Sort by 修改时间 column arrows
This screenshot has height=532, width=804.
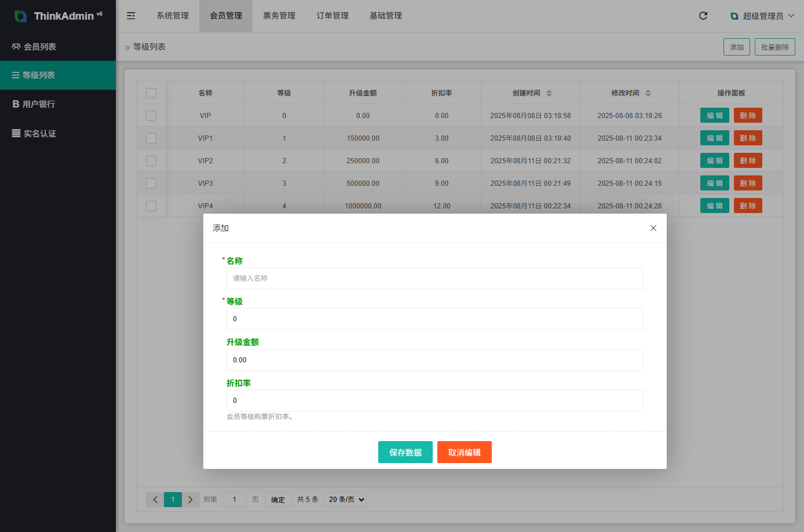pyautogui.click(x=648, y=93)
